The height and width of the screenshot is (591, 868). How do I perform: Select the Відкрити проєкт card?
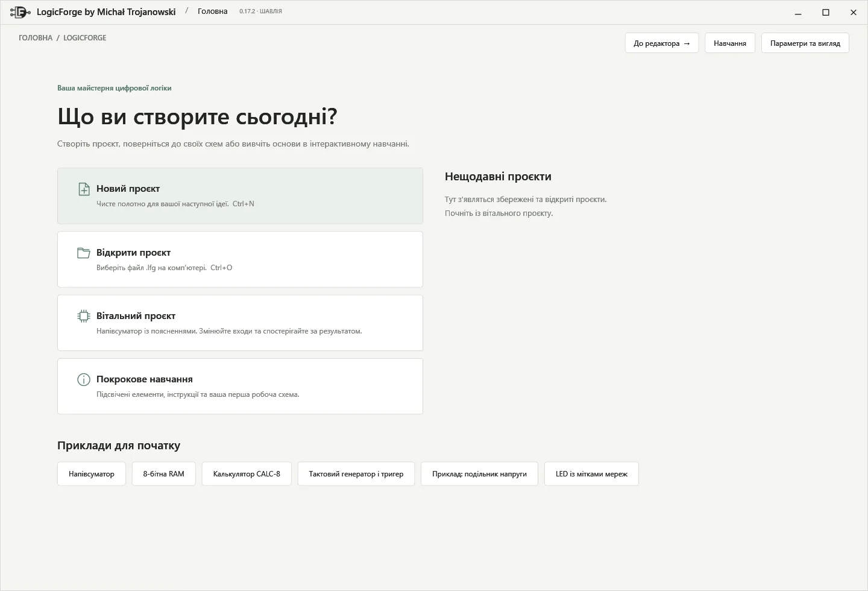[x=240, y=259]
